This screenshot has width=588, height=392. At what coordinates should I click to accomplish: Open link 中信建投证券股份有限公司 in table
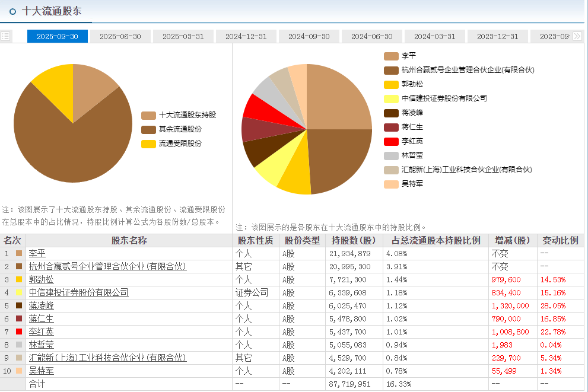(x=79, y=293)
